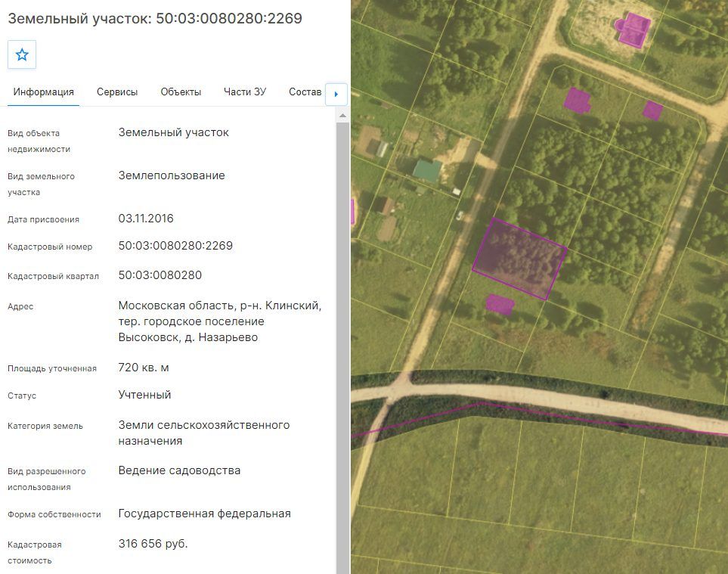This screenshot has width=728, height=574.
Task: Select the cadastral number value 50:03:0080280:2269
Action: 175,246
